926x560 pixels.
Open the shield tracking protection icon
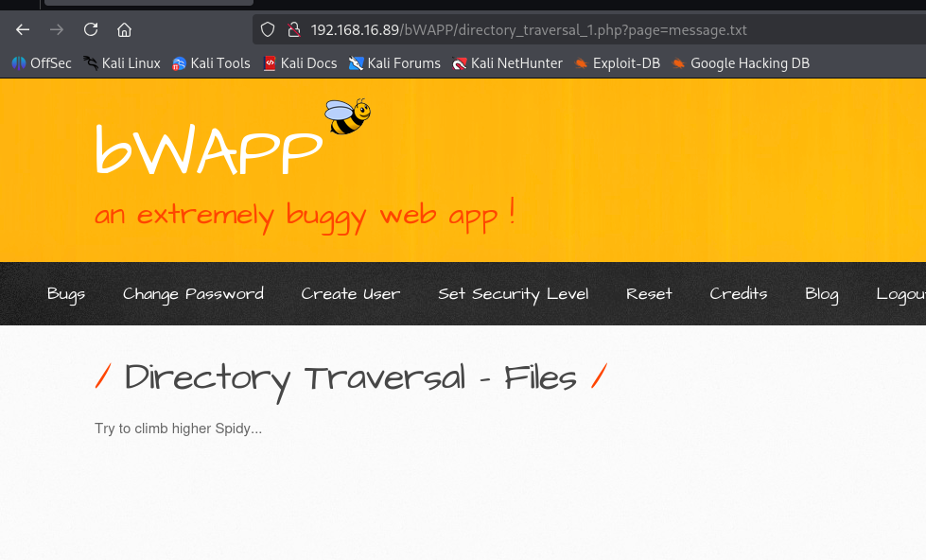(x=268, y=29)
